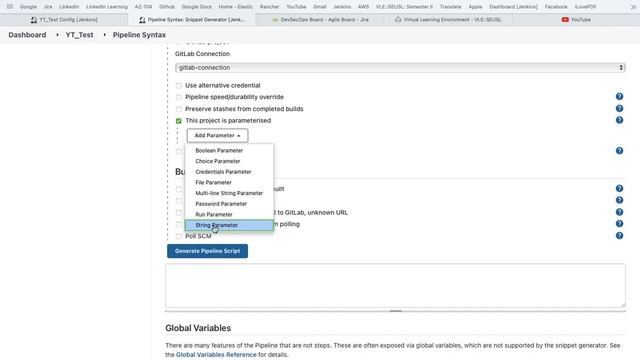Screen dimensions: 640x360
Task: Open the Translate bookmark
Action: 451,7
